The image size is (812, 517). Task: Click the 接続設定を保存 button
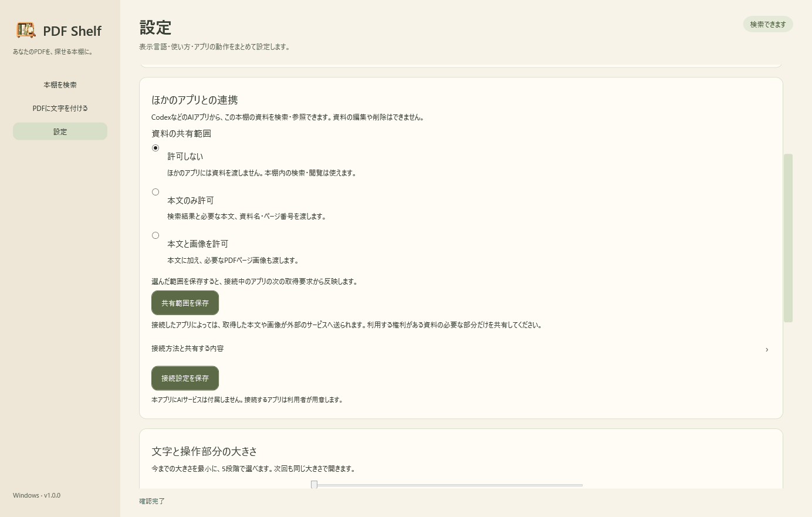[x=185, y=379]
